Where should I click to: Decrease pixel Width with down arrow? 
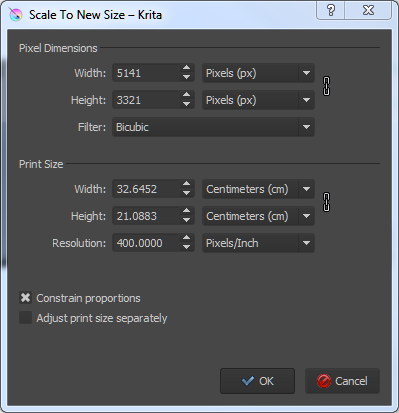[187, 78]
